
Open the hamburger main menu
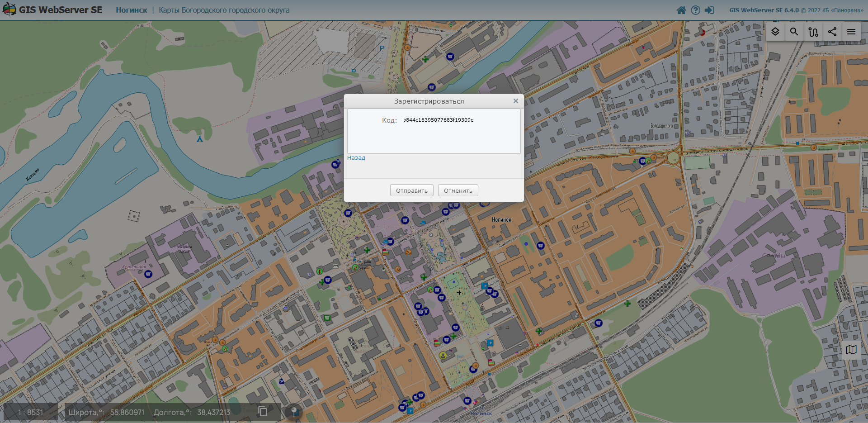[x=851, y=32]
